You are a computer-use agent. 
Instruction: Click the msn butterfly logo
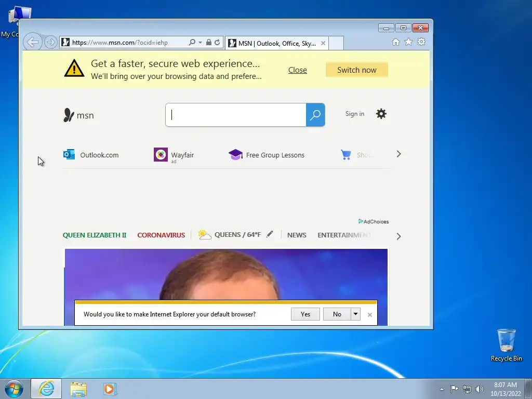[79, 115]
